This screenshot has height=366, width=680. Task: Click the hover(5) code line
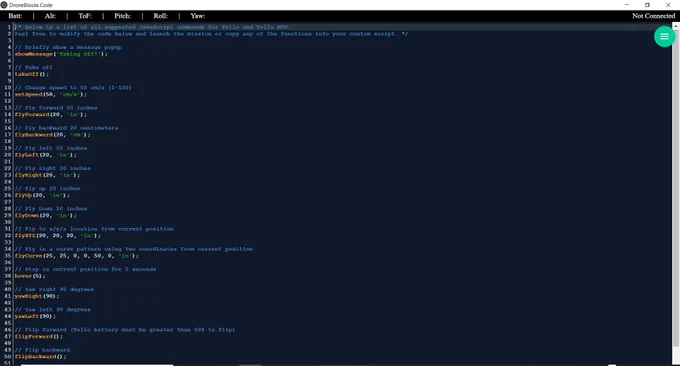click(30, 276)
